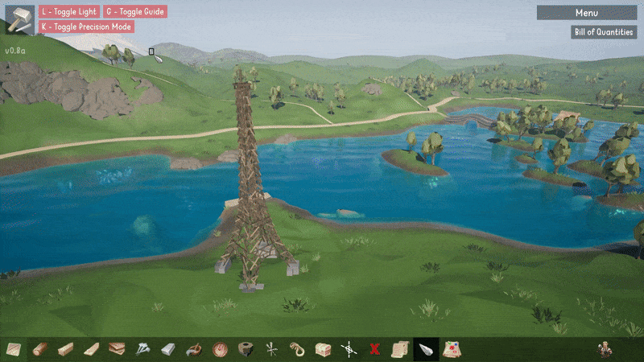
Task: Select the crossed sticks joint item
Action: pyautogui.click(x=271, y=350)
